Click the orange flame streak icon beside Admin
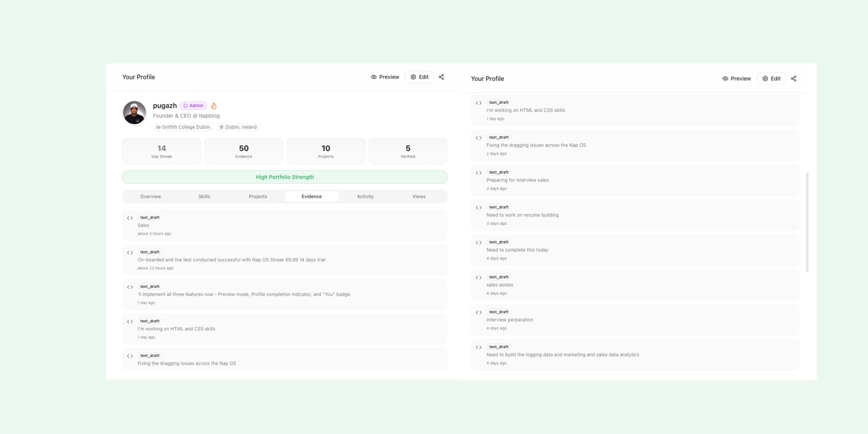This screenshot has height=434, width=868. coord(214,106)
